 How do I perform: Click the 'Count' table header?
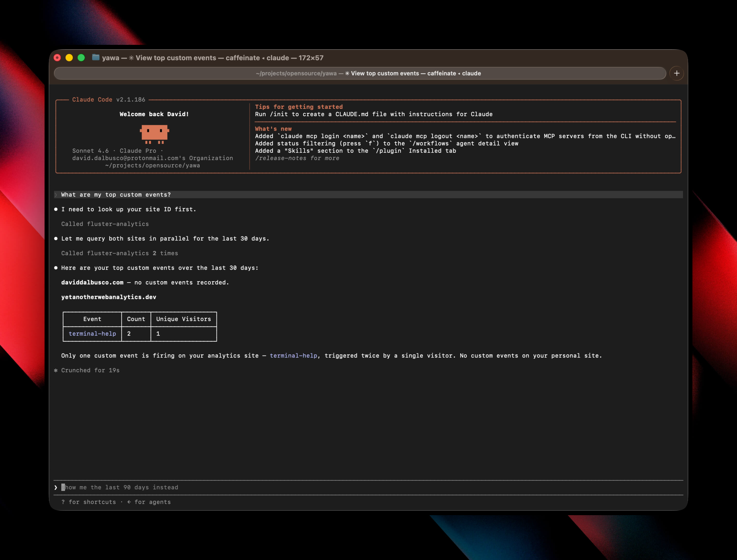click(x=136, y=319)
